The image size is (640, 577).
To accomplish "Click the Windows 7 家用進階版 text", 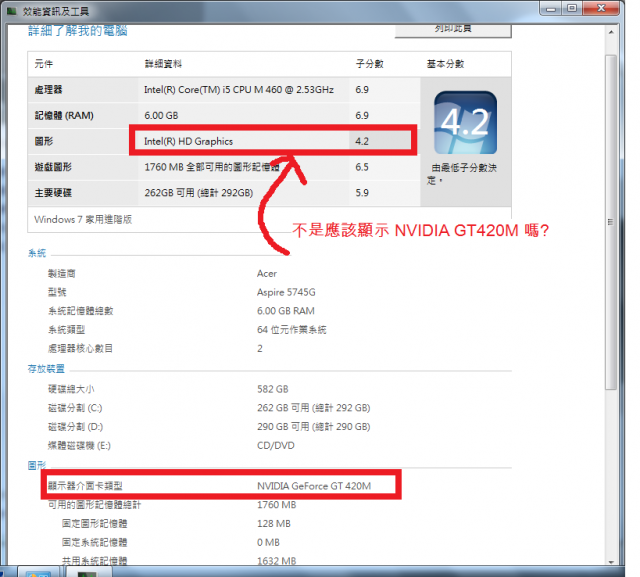I will pos(83,220).
